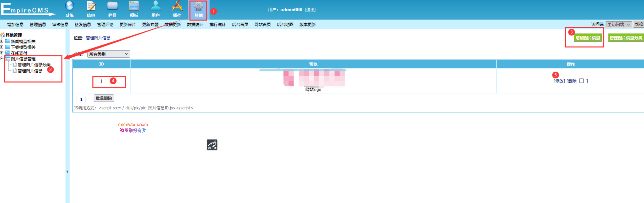This screenshot has height=203, width=644.
Task: Select 在线支付 tree label
Action: click(x=19, y=53)
